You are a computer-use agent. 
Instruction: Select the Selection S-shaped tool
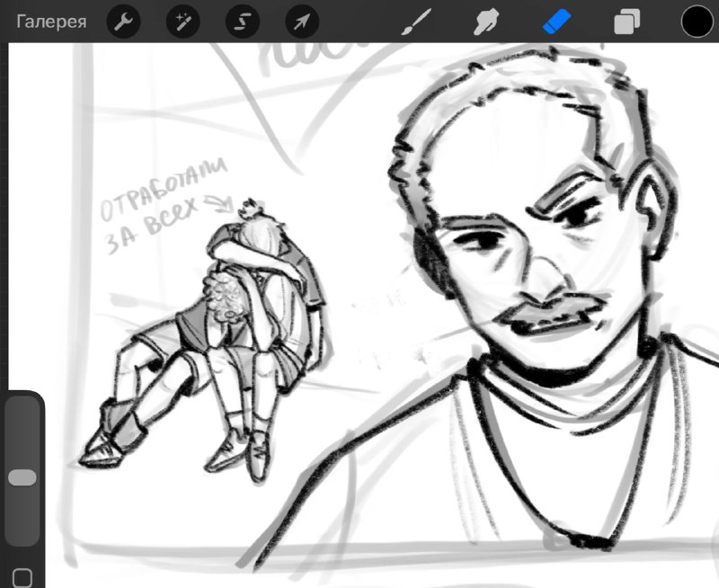tap(243, 22)
